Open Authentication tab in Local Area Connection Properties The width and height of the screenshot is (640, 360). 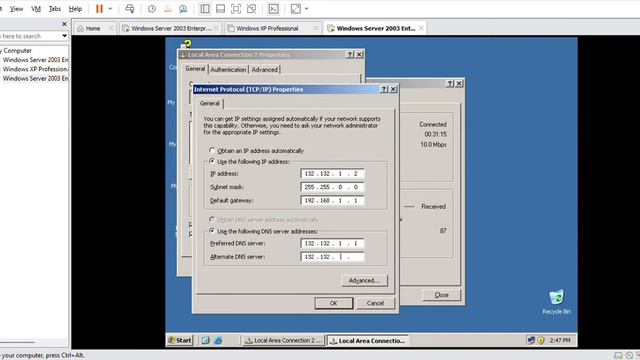228,70
